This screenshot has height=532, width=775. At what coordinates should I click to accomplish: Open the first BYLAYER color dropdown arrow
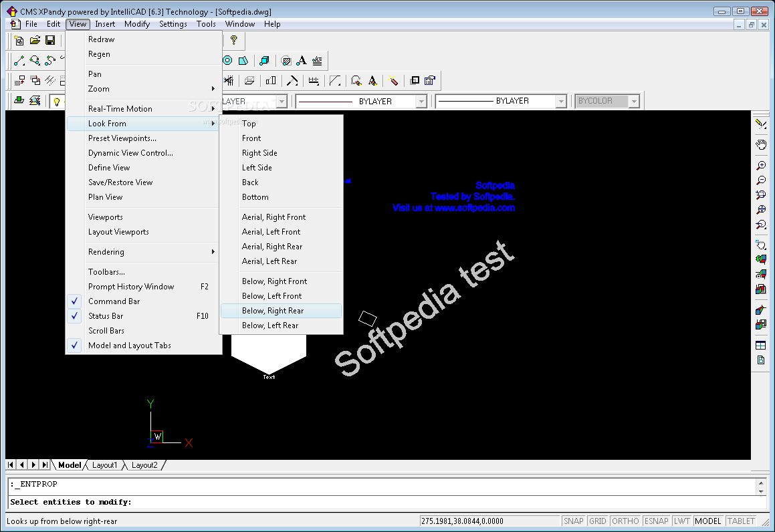click(282, 102)
